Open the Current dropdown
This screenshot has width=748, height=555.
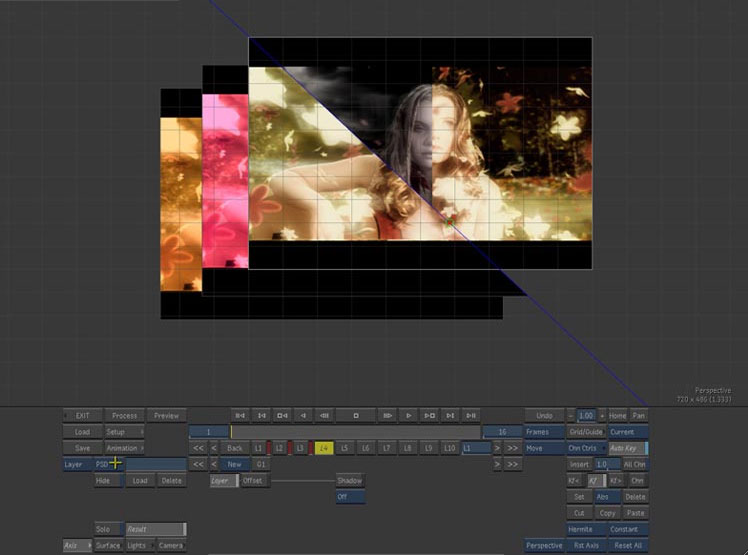click(x=628, y=432)
